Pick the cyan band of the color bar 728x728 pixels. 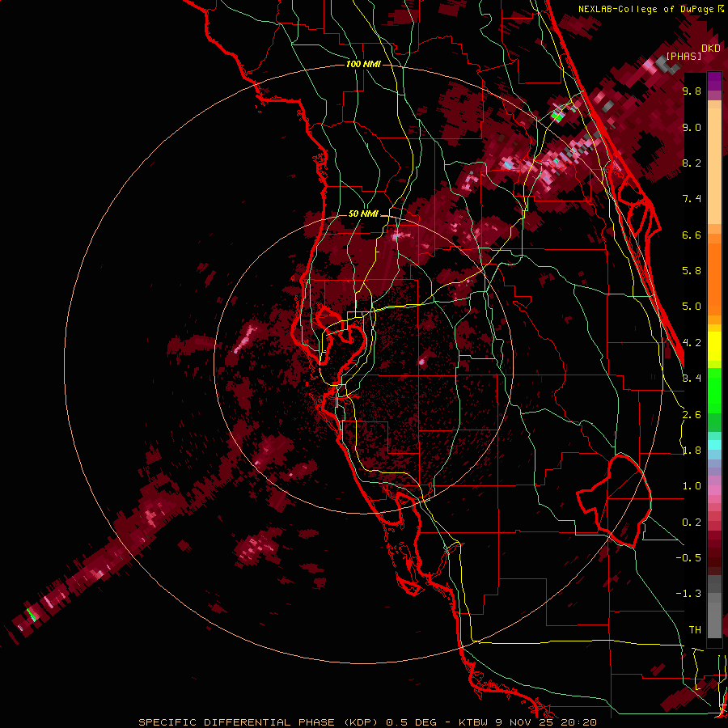click(x=714, y=444)
